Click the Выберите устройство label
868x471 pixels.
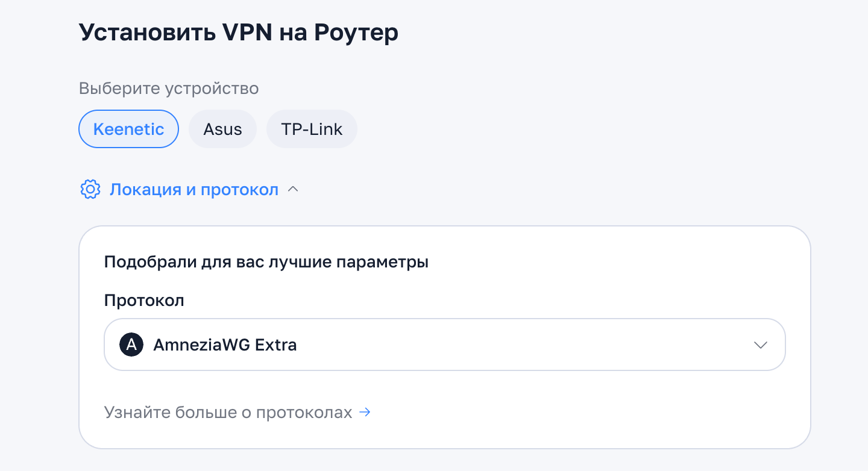(x=169, y=89)
